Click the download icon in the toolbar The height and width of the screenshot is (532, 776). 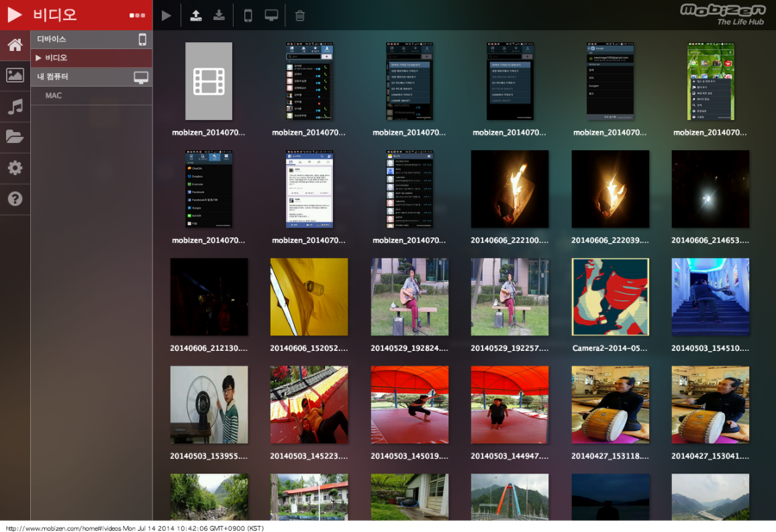point(219,16)
